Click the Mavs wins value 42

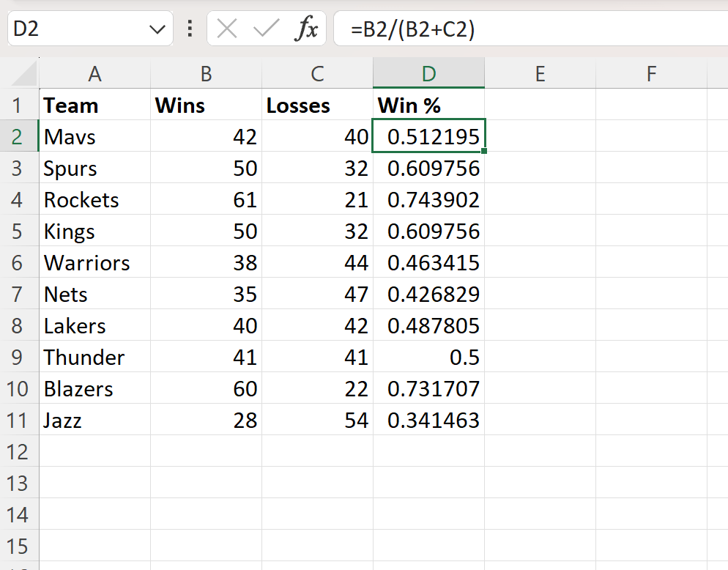(x=206, y=136)
